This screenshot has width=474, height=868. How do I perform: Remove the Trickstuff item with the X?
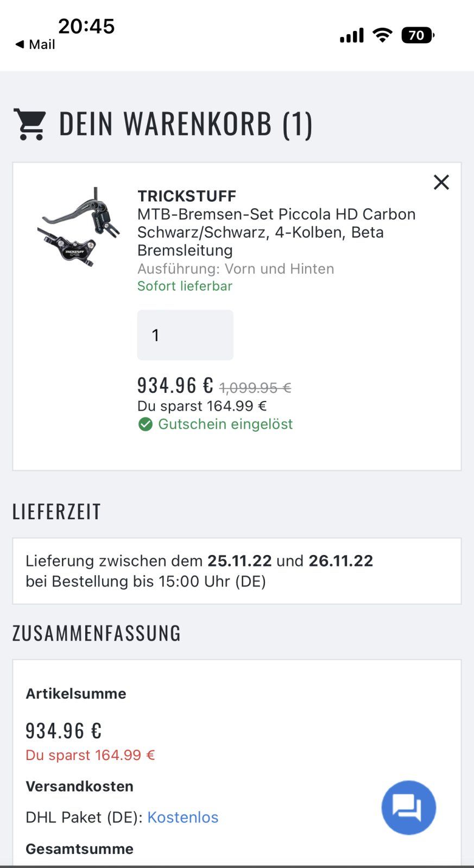(441, 182)
